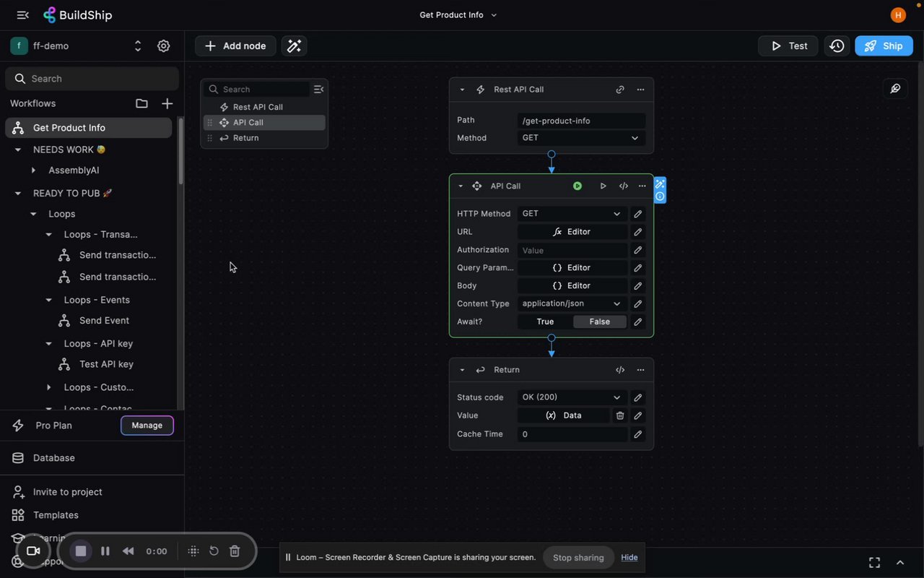Click Manage on the Pro Plan banner
The image size is (924, 578).
click(147, 425)
